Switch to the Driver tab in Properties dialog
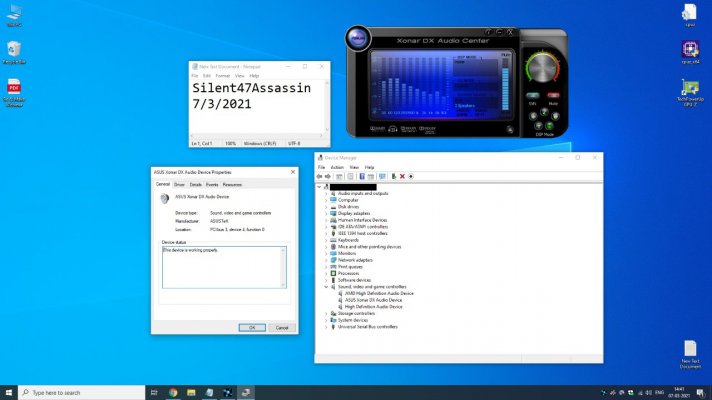Viewport: 712px width, 400px height. pos(179,185)
